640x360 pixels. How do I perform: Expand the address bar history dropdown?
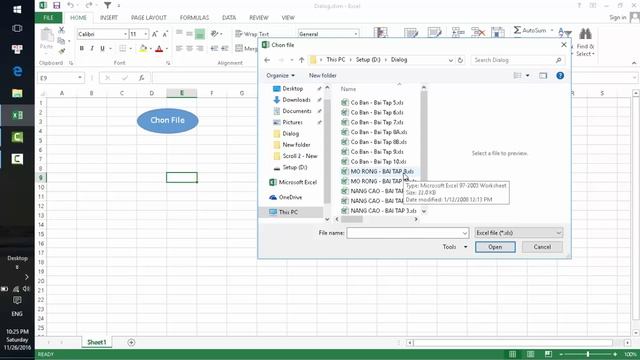[451, 60]
